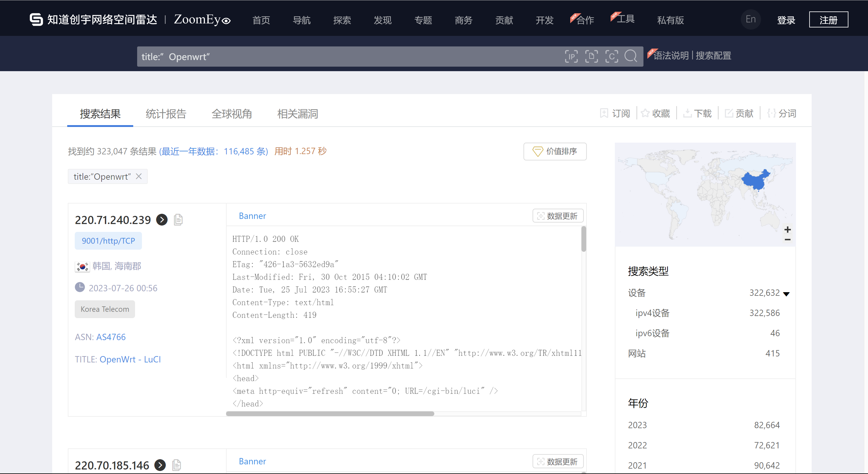Click the IP search icon in search bar
868x474 pixels.
[571, 56]
